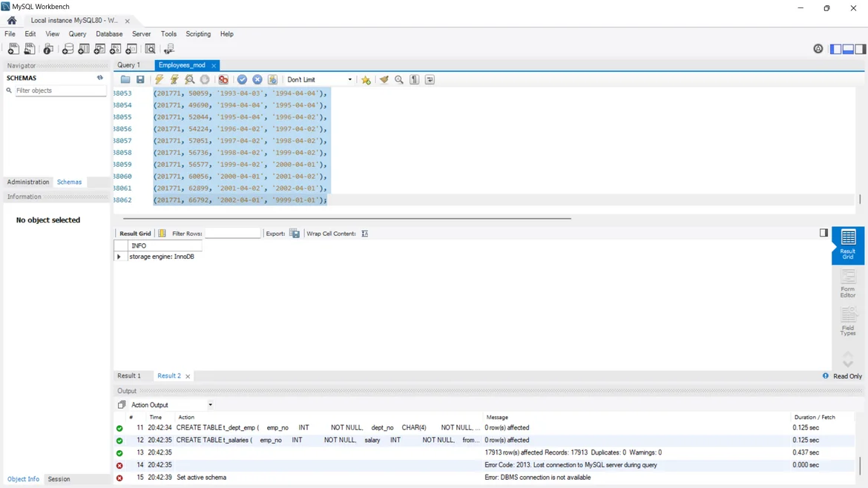Toggle the result side panel visibility

tap(823, 233)
